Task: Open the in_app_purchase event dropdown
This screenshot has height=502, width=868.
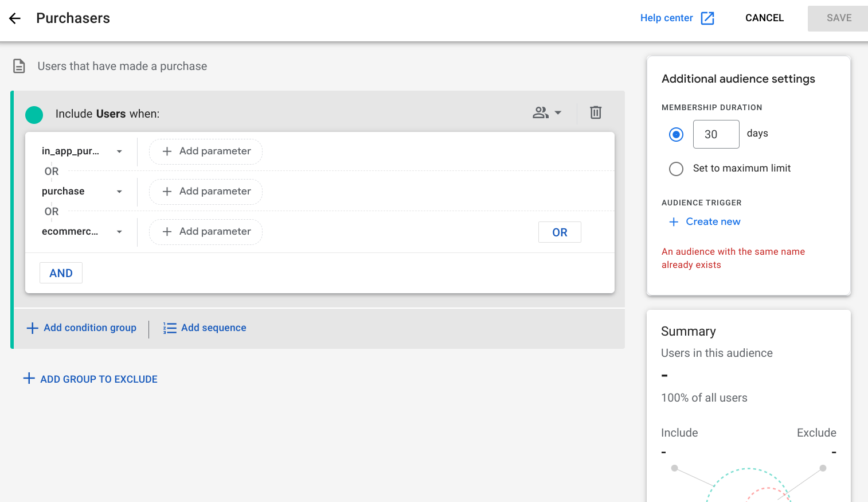Action: (x=119, y=151)
